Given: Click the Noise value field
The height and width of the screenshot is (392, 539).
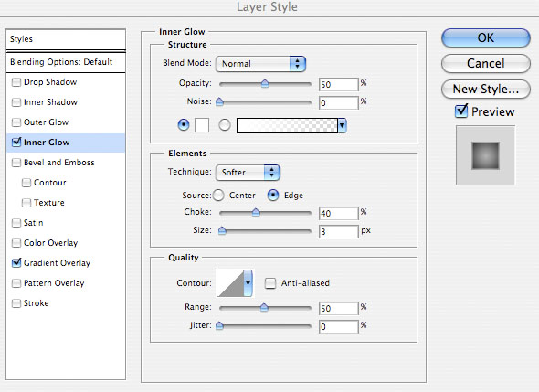Looking at the screenshot, I should tap(339, 102).
